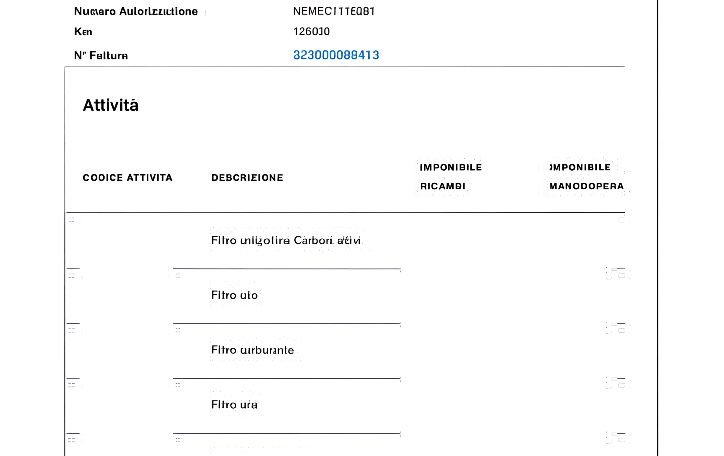
Task: Click manodopera amount in Filtro olio row
Action: pyautogui.click(x=617, y=273)
